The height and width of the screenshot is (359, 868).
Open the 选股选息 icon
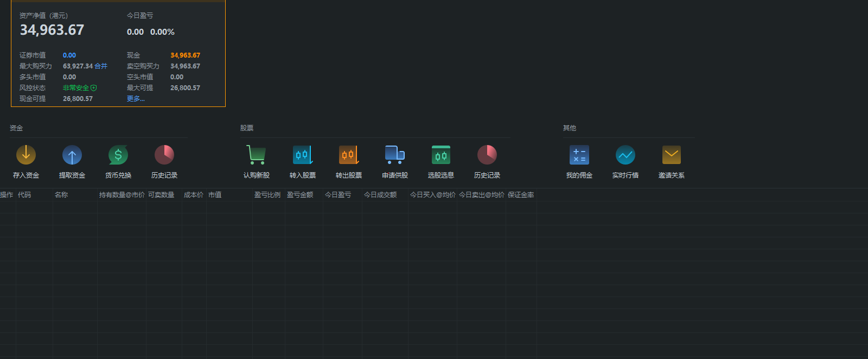441,155
